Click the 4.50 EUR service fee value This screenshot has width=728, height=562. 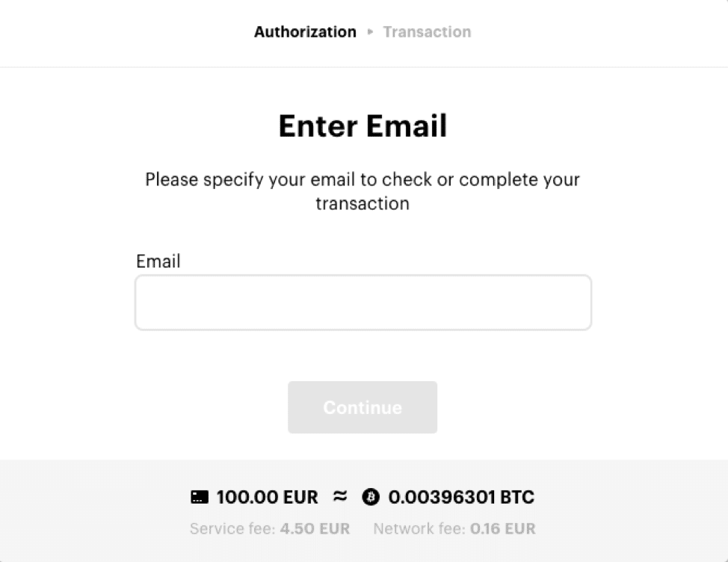[x=315, y=528]
